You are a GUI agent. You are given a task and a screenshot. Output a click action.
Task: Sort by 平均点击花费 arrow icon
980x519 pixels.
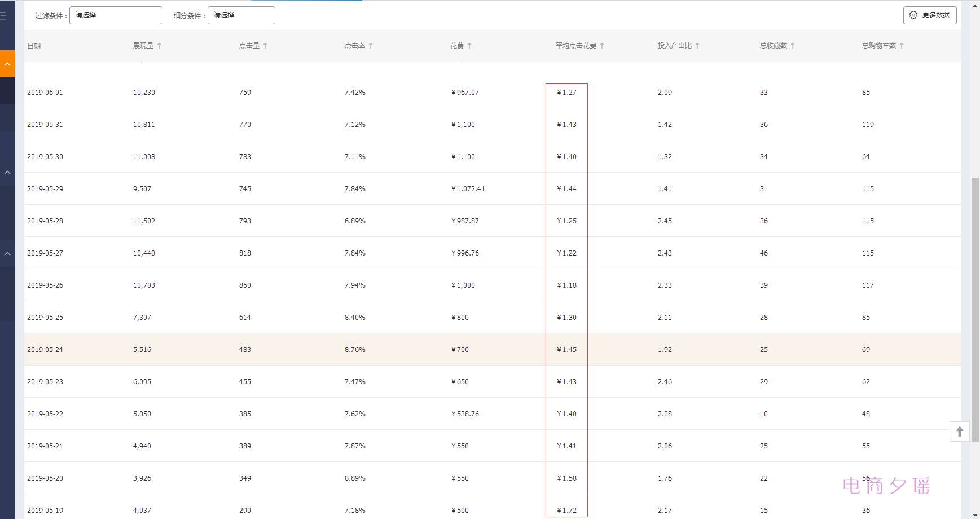click(602, 46)
